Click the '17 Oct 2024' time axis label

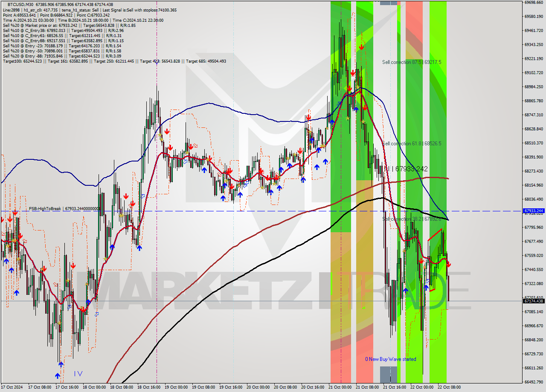click(12, 387)
